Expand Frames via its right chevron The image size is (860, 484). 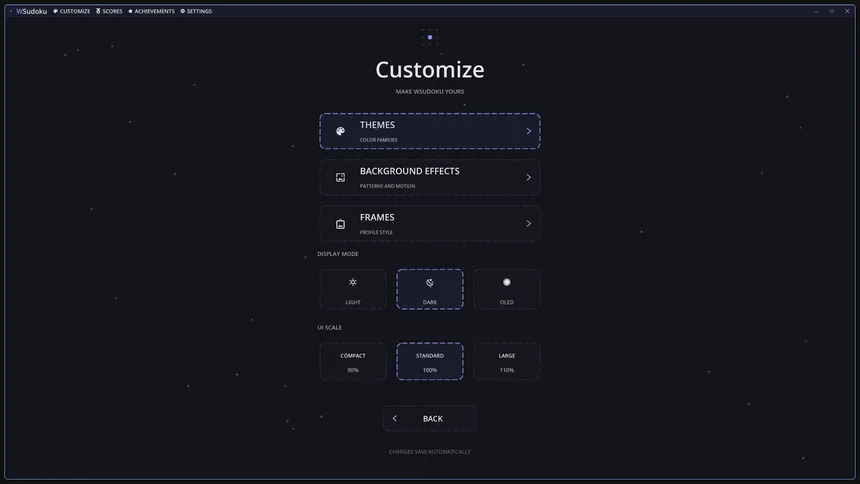click(x=528, y=223)
